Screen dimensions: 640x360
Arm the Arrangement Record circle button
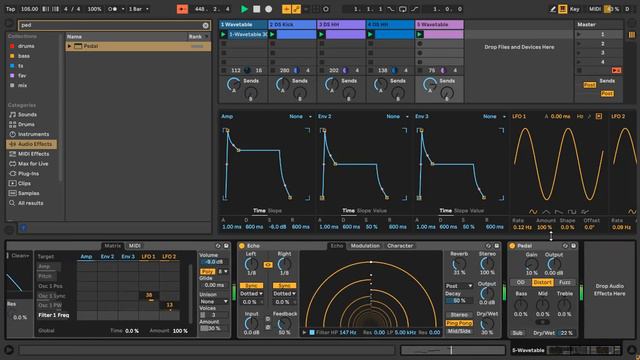pyautogui.click(x=269, y=9)
